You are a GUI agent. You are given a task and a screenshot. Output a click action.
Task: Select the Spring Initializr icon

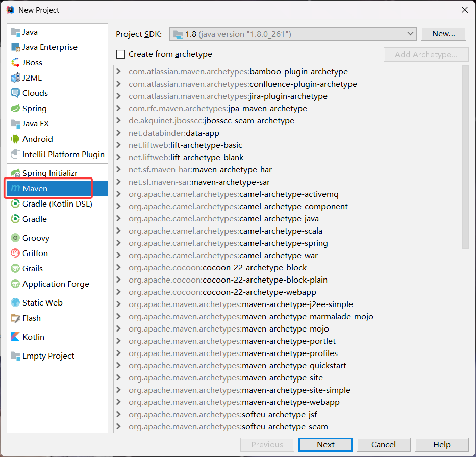pyautogui.click(x=15, y=173)
